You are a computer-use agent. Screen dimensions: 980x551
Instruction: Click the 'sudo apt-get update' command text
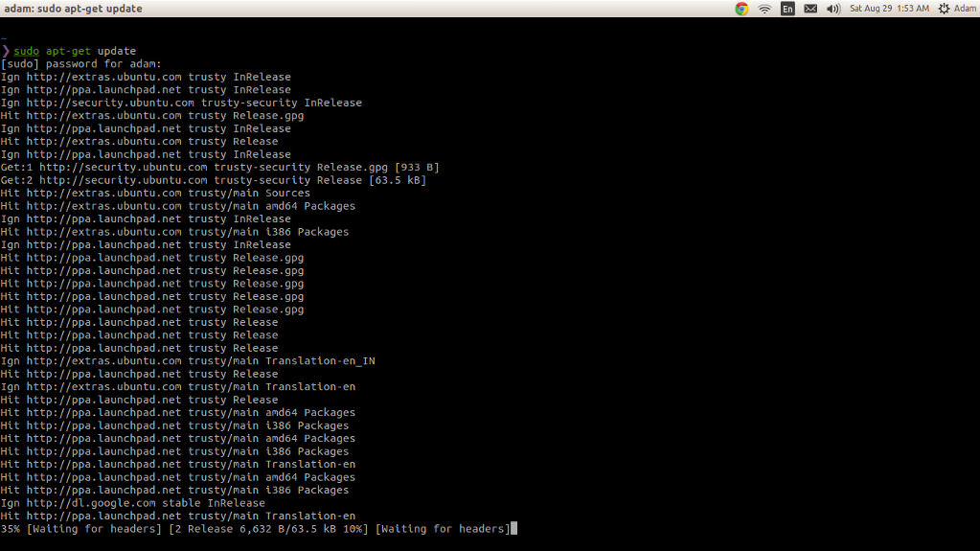pos(75,51)
